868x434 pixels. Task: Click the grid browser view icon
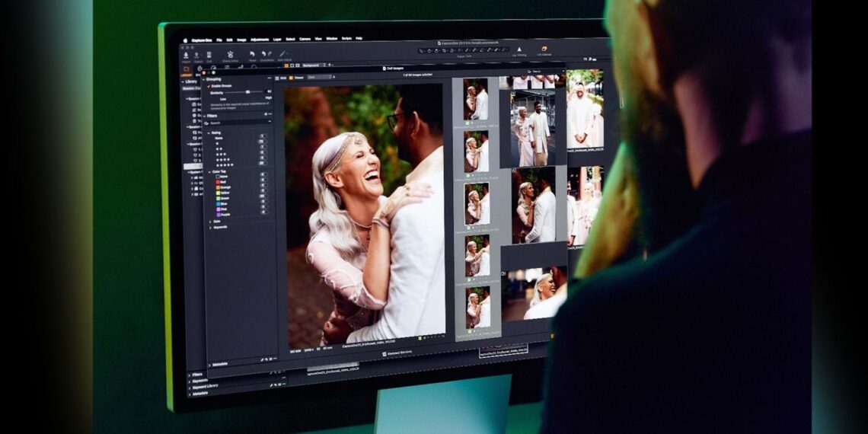coord(286,65)
